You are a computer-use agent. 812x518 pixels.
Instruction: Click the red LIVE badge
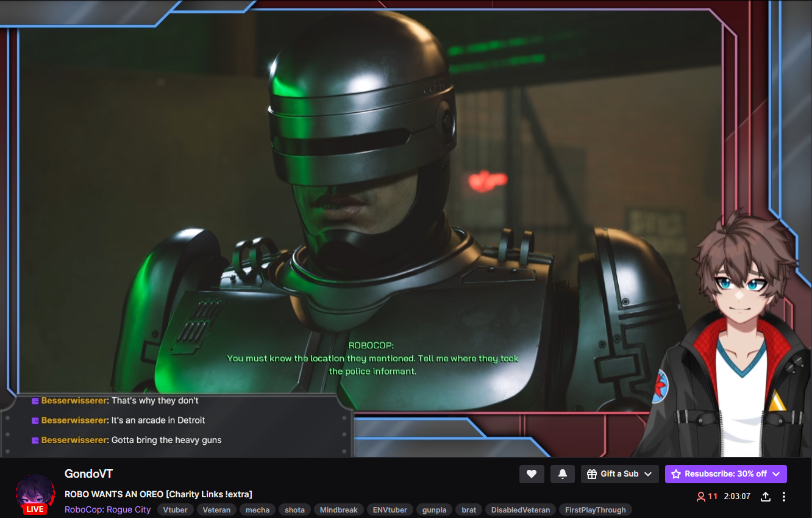click(x=35, y=509)
